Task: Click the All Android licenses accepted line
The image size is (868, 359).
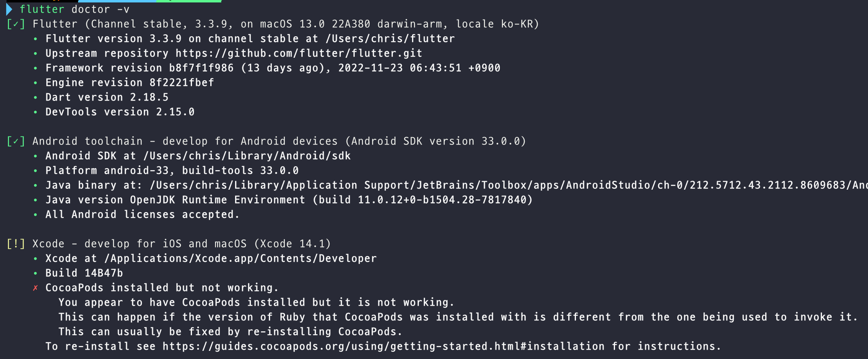Action: point(142,215)
